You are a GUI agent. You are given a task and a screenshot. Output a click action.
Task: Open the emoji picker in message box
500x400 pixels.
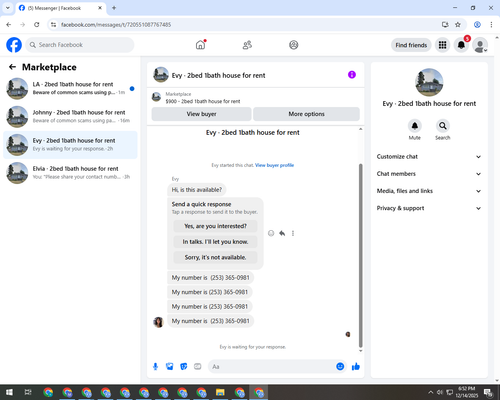[340, 366]
